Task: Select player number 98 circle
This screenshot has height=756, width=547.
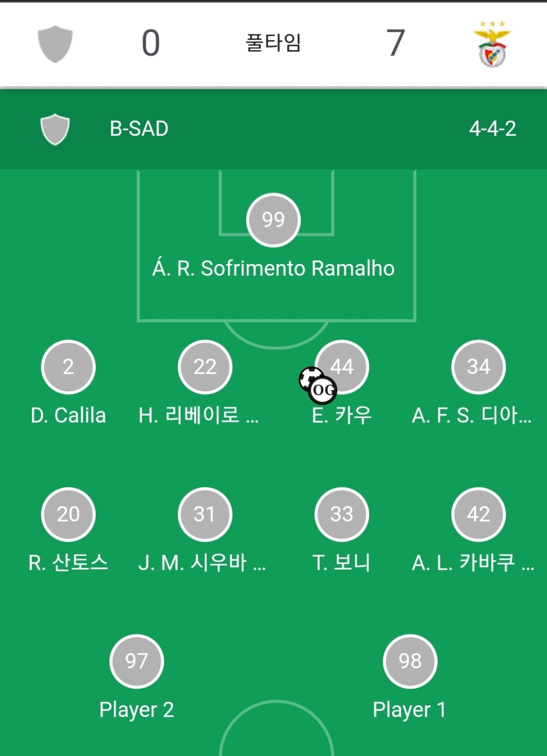Action: click(x=410, y=661)
